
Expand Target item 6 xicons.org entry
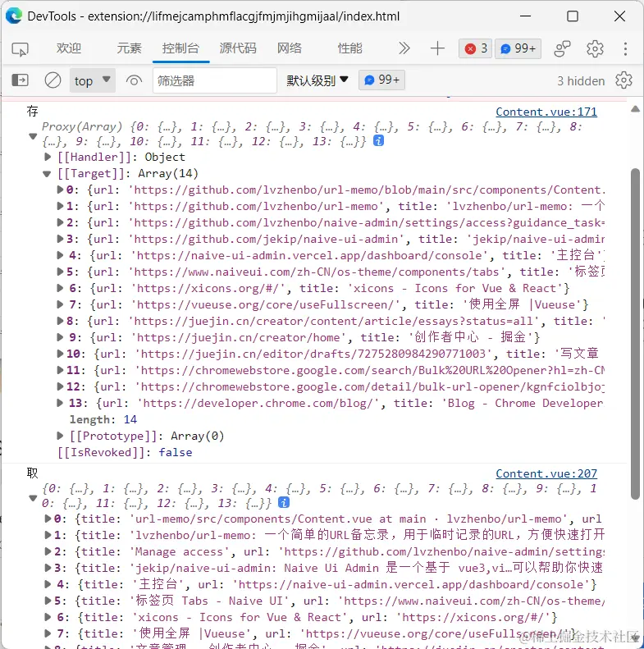(x=61, y=288)
